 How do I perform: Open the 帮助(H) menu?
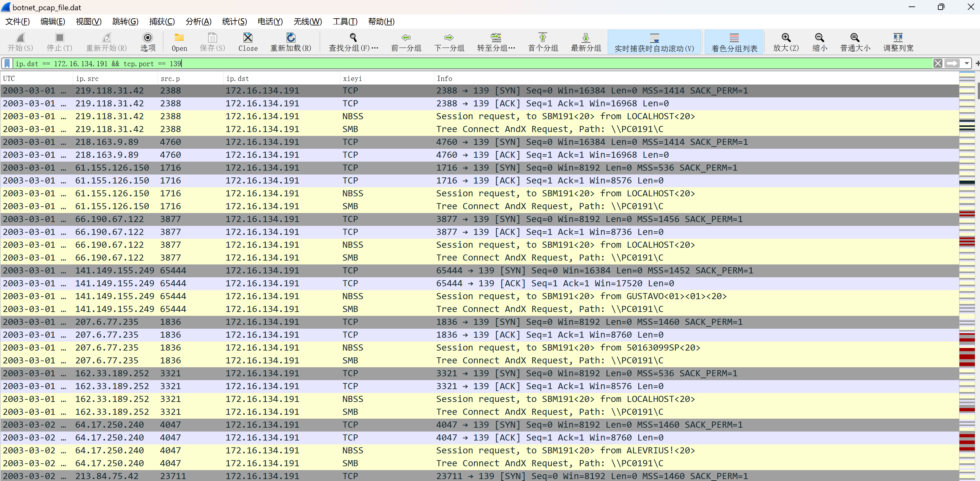381,21
